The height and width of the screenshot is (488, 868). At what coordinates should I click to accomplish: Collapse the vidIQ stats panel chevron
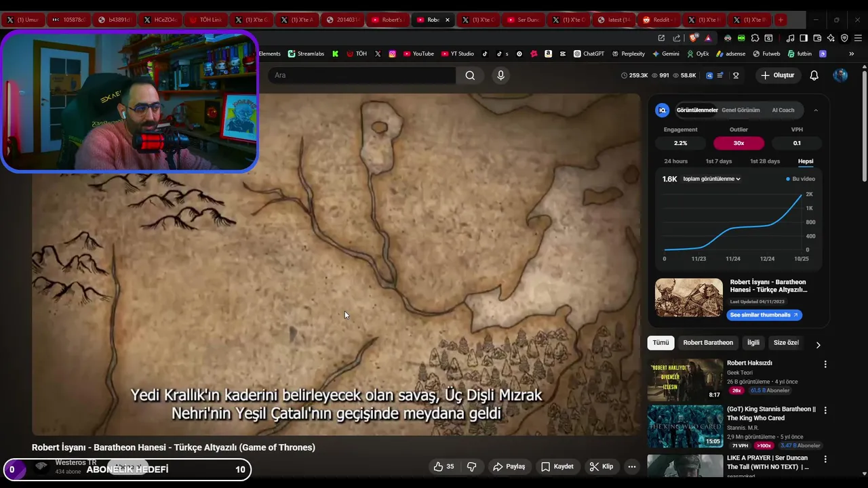coord(816,110)
